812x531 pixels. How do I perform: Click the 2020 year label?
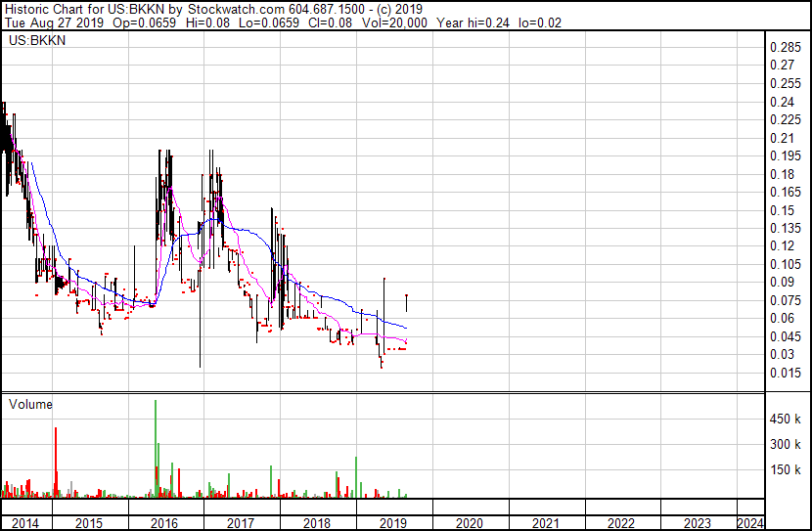click(470, 523)
